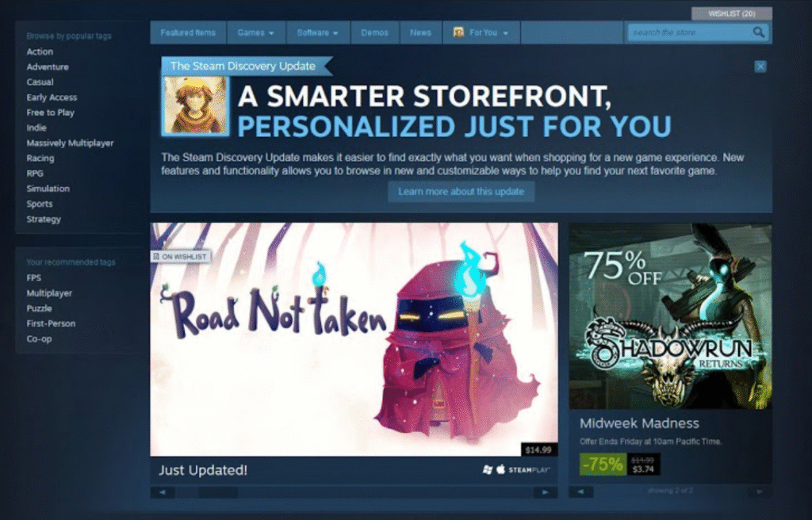Screen dimensions: 812x520
Task: Click the featured carousel scrollbar handle
Action: point(217,492)
